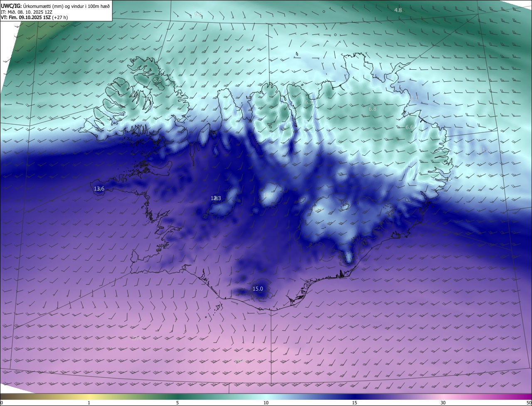This screenshot has height=406, width=532.
Task: Click the 9.6 value at the map top
Action: [x=198, y=14]
